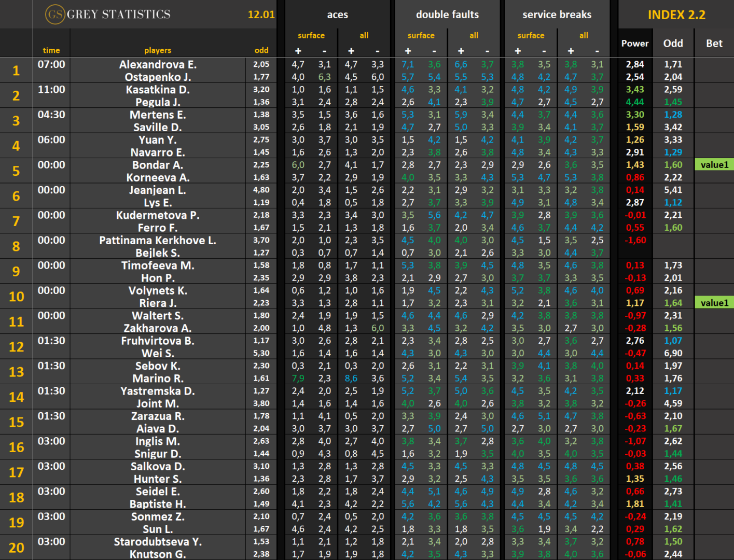734x560 pixels.
Task: Click the value1 tag in Riera row
Action: pos(714,303)
